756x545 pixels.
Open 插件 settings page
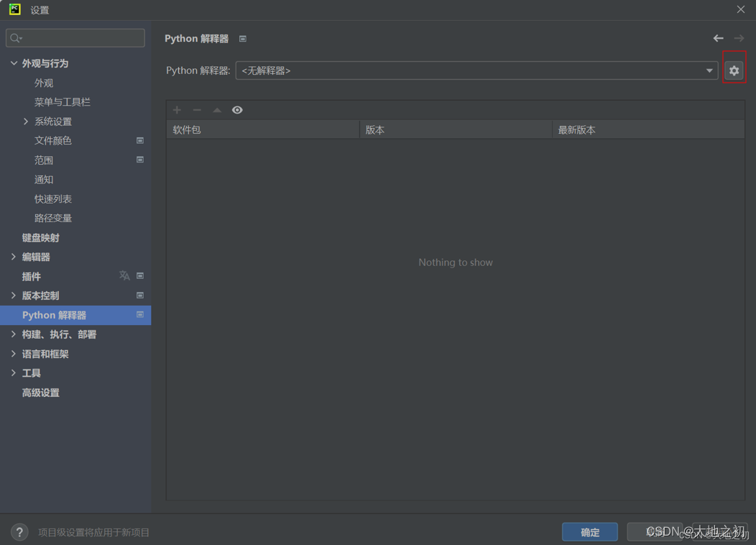pyautogui.click(x=32, y=276)
